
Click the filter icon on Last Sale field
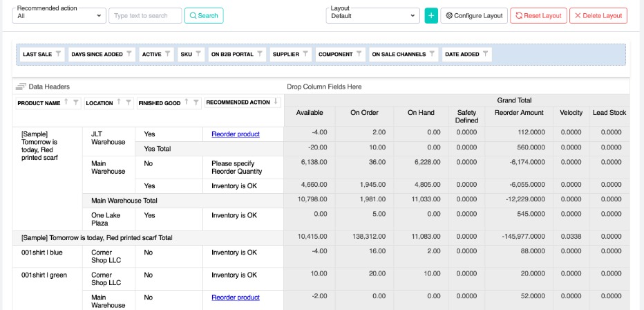(58, 53)
